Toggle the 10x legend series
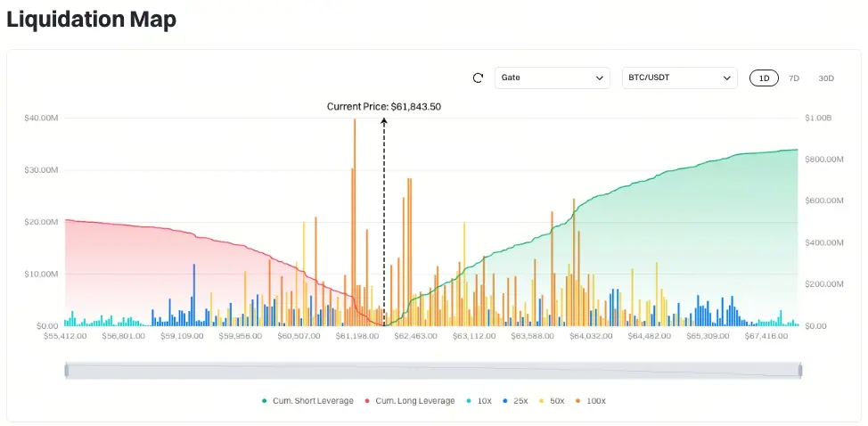The width and height of the screenshot is (868, 426). 479,400
